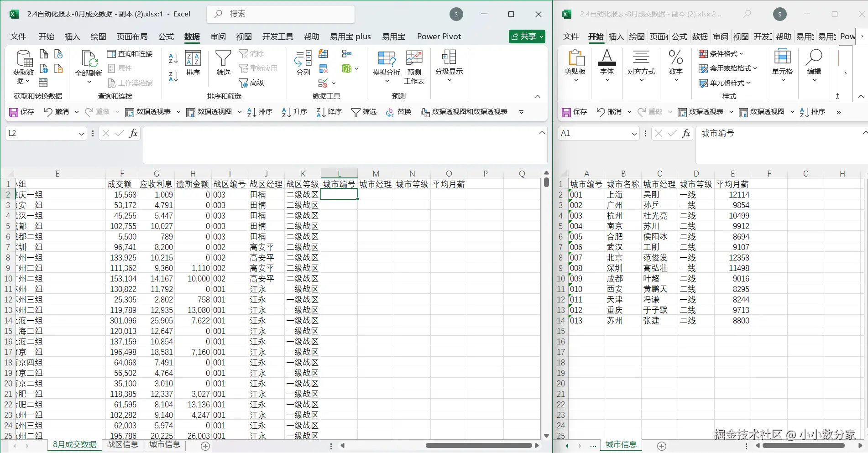Select header cell 城市经理 in left window

pyautogui.click(x=376, y=184)
